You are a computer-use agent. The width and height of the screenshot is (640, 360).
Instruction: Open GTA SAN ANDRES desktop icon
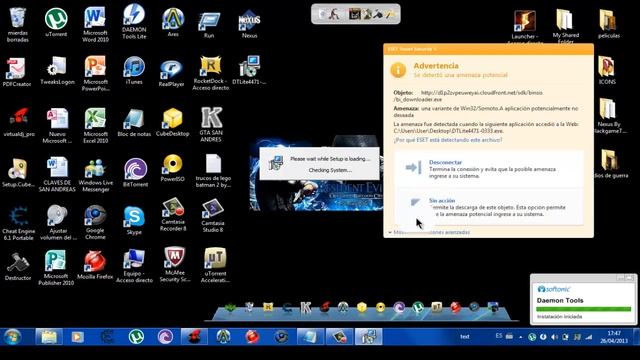[211, 118]
